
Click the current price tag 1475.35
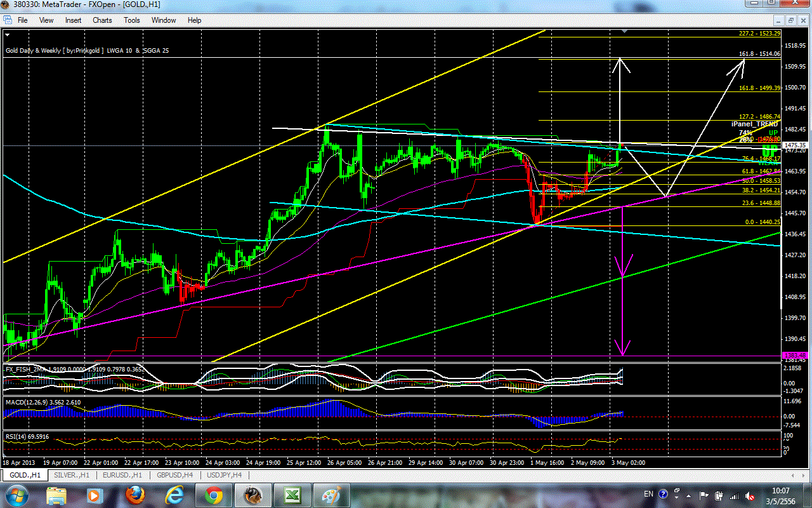[795, 145]
